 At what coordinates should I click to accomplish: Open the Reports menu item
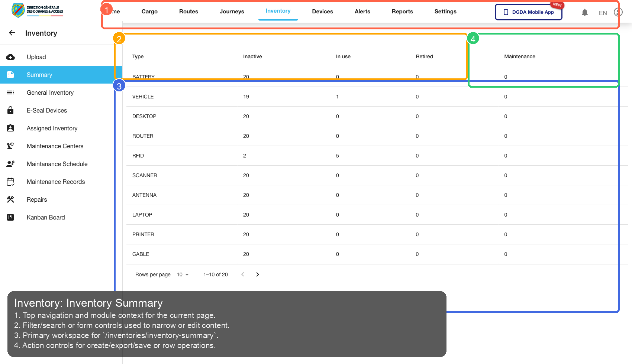point(402,12)
